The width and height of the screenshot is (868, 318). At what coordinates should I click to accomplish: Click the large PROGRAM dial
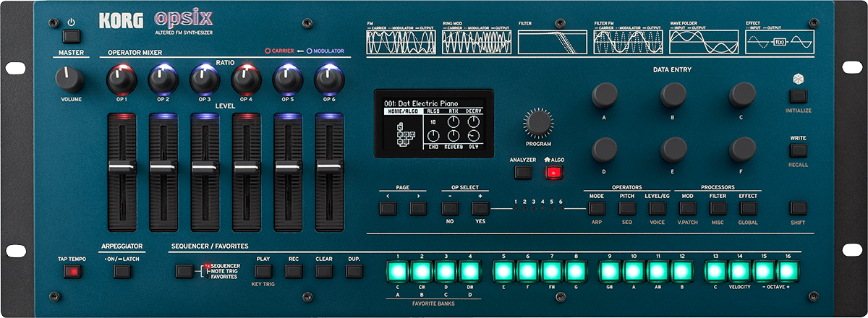(538, 122)
